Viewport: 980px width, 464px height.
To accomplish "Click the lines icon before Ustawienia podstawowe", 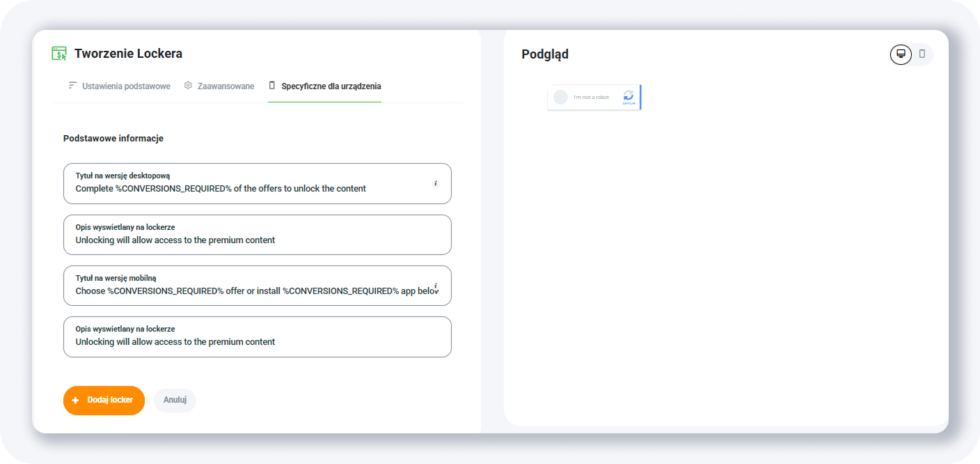I will point(72,85).
